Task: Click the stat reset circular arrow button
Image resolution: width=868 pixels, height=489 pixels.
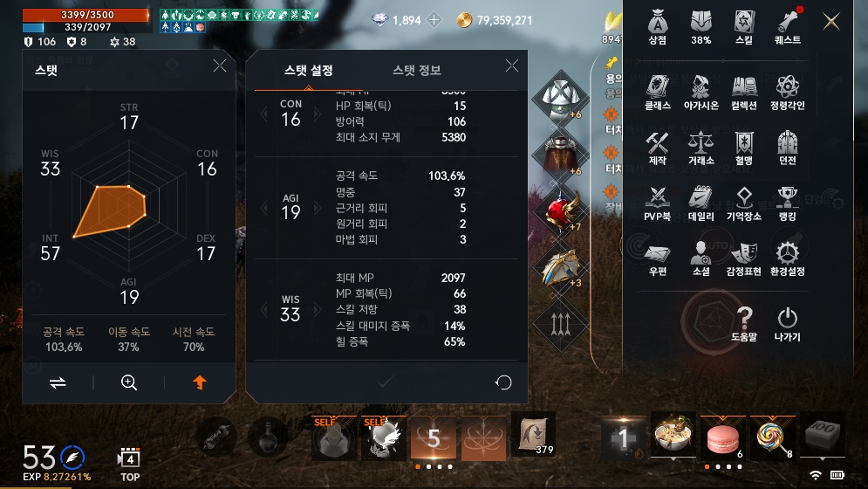Action: [503, 382]
